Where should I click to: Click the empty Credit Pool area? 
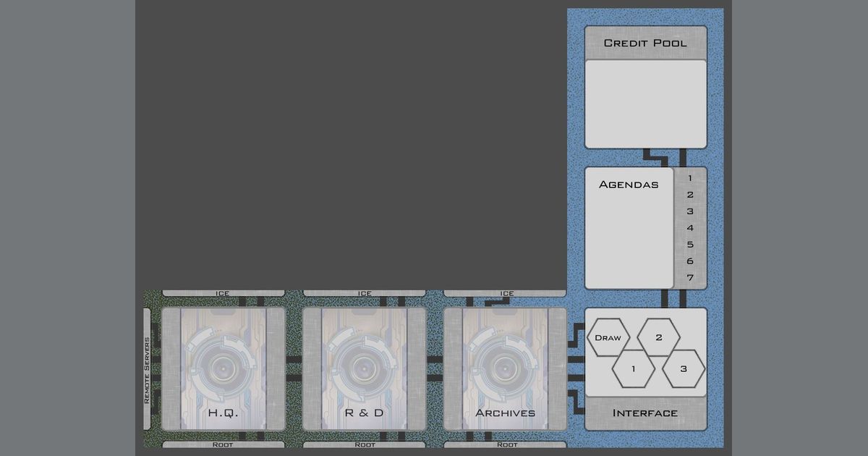pyautogui.click(x=646, y=104)
